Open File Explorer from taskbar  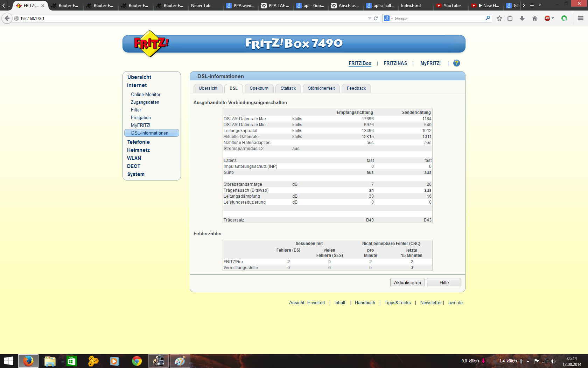50,361
